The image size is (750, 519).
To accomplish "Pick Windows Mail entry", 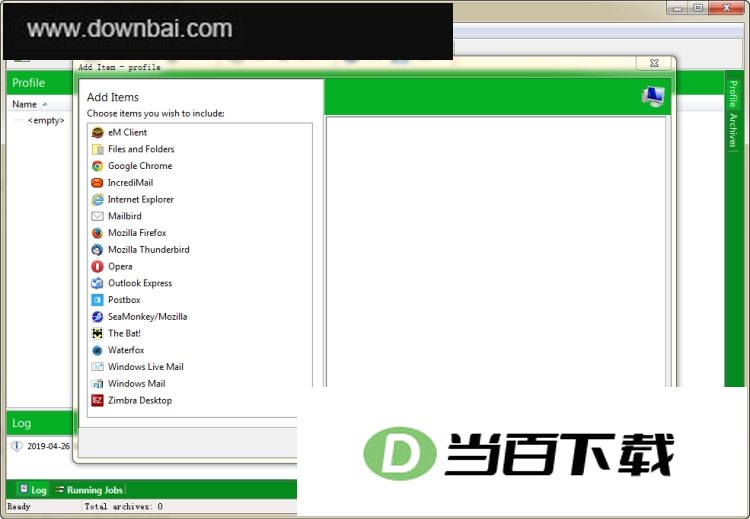I will click(x=200, y=384).
